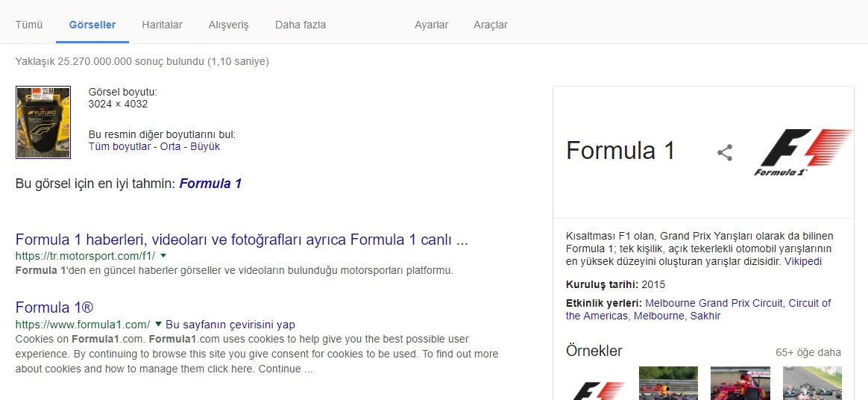The width and height of the screenshot is (868, 400).
Task: Show 65+ öğe daha examples
Action: (808, 352)
